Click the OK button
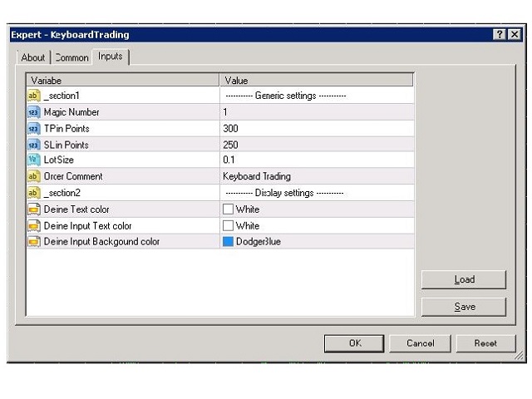 pos(354,343)
